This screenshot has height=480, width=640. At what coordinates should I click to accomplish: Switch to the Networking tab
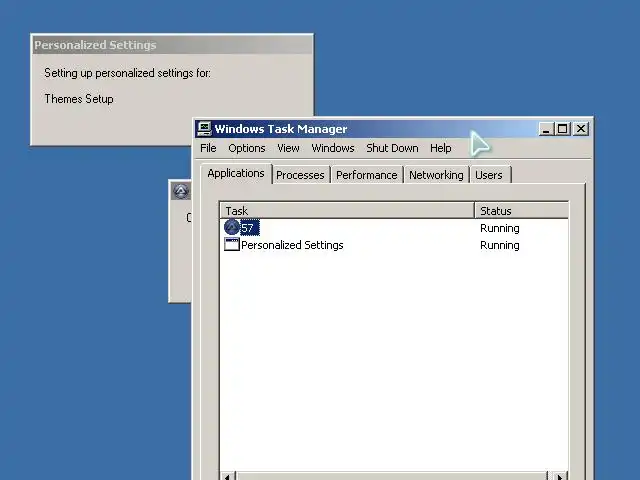[x=436, y=175]
